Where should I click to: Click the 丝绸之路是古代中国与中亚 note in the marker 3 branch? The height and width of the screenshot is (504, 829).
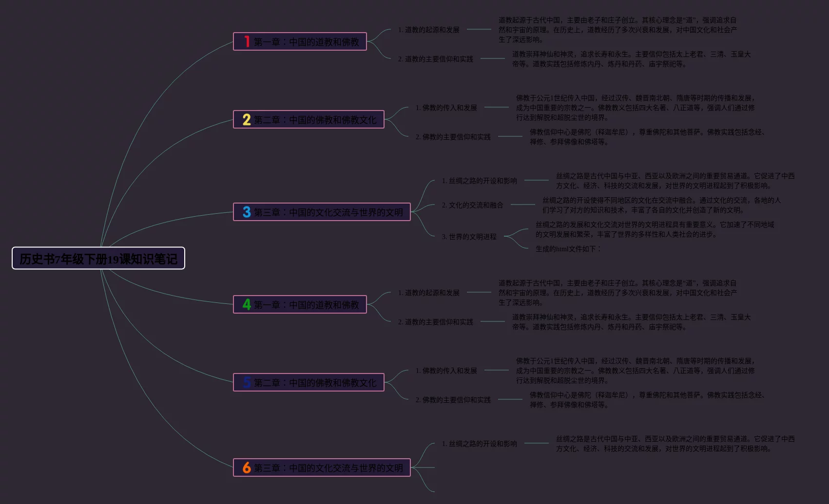(x=675, y=181)
